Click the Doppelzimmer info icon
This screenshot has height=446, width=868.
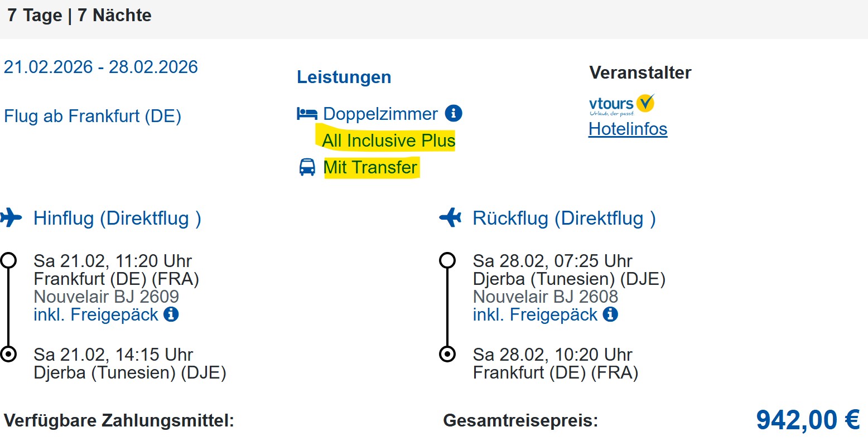coord(454,114)
